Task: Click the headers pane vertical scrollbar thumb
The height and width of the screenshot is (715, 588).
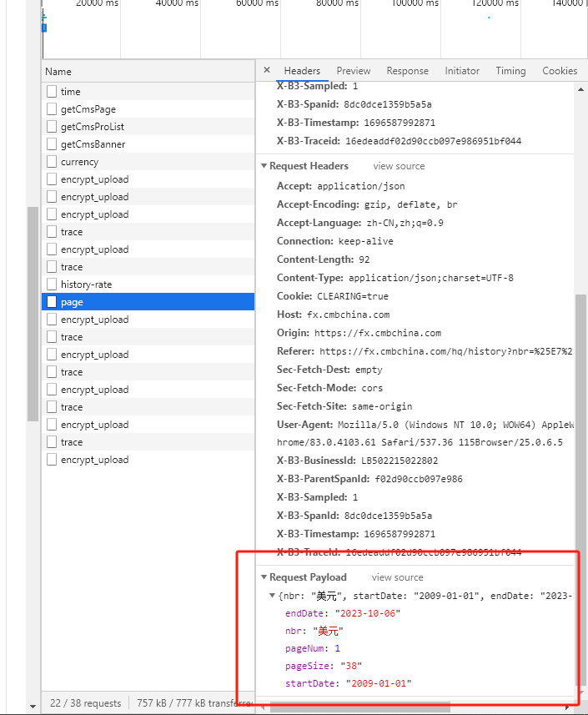Action: pos(580,491)
